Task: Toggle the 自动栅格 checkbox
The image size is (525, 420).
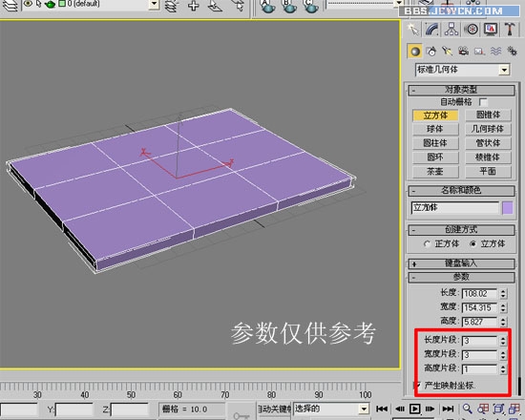Action: [x=483, y=102]
